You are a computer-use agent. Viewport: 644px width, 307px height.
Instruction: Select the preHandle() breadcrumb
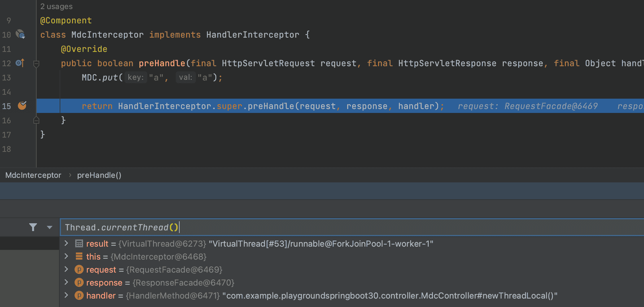[99, 175]
